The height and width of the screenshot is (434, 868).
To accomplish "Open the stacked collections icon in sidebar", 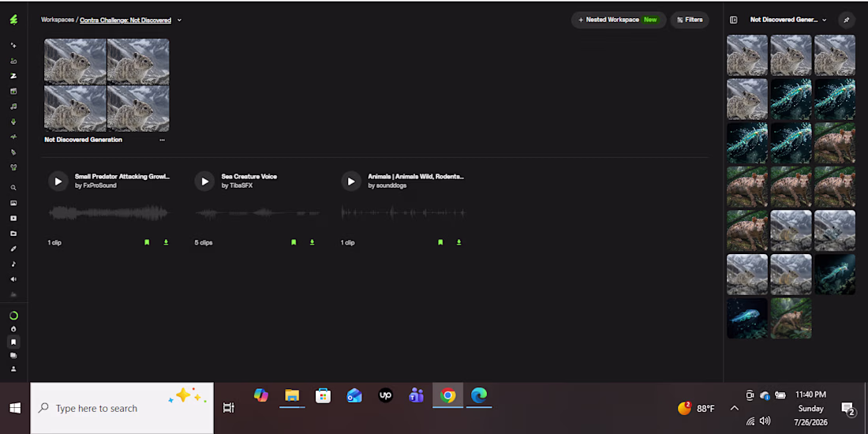I will 14,355.
